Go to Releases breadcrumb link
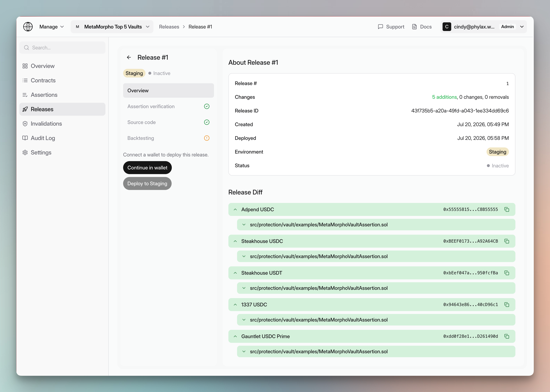This screenshot has height=392, width=550. (169, 27)
